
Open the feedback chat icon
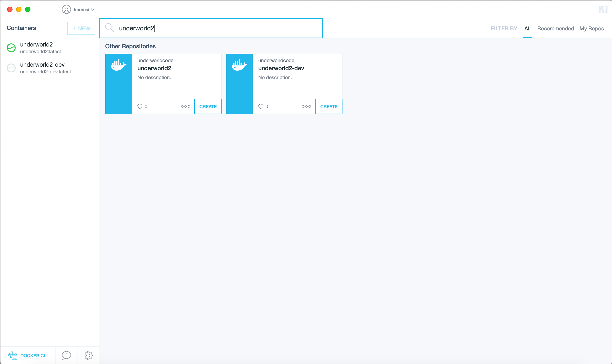coord(66,356)
